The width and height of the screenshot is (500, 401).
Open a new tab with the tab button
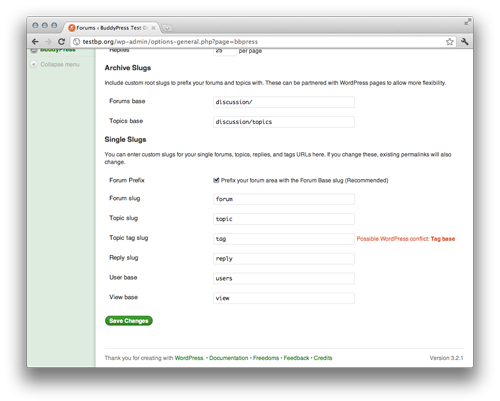[167, 28]
